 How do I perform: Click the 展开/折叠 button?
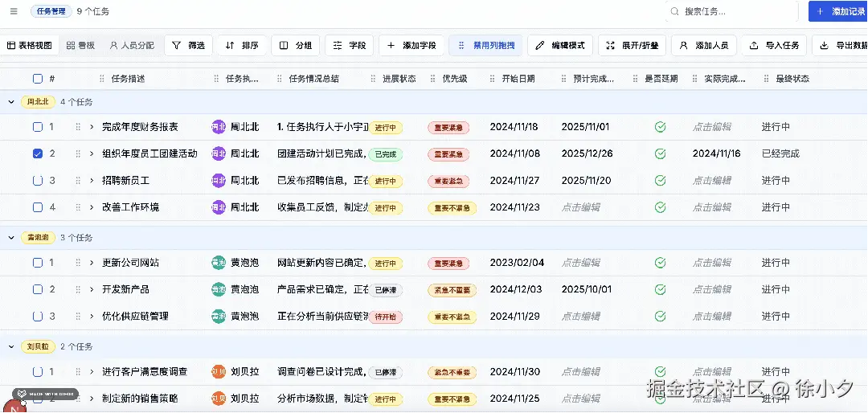tap(633, 45)
